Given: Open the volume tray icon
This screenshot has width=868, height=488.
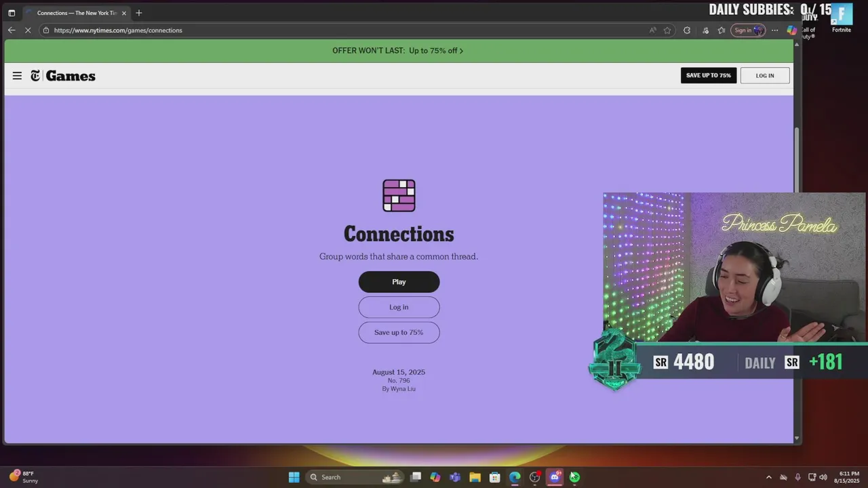Looking at the screenshot, I should click(823, 477).
